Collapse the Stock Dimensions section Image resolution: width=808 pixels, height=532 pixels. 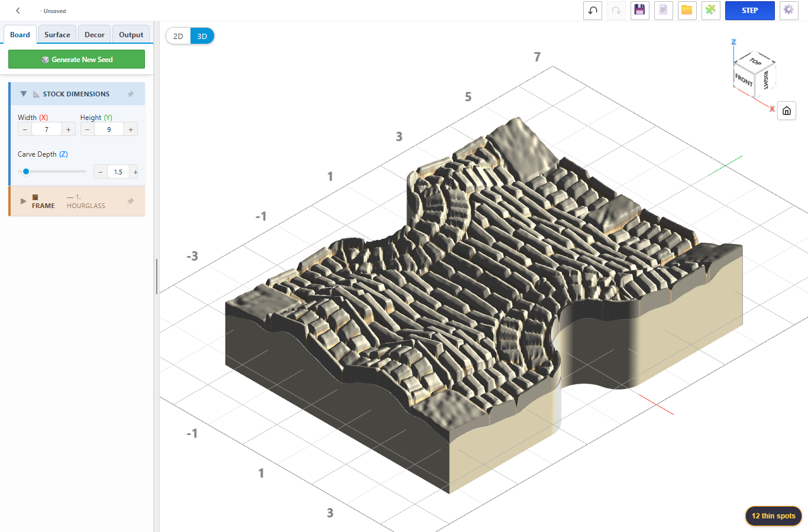(24, 94)
